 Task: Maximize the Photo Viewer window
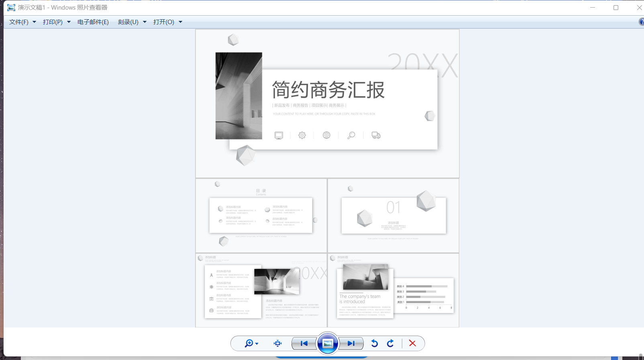pos(616,8)
